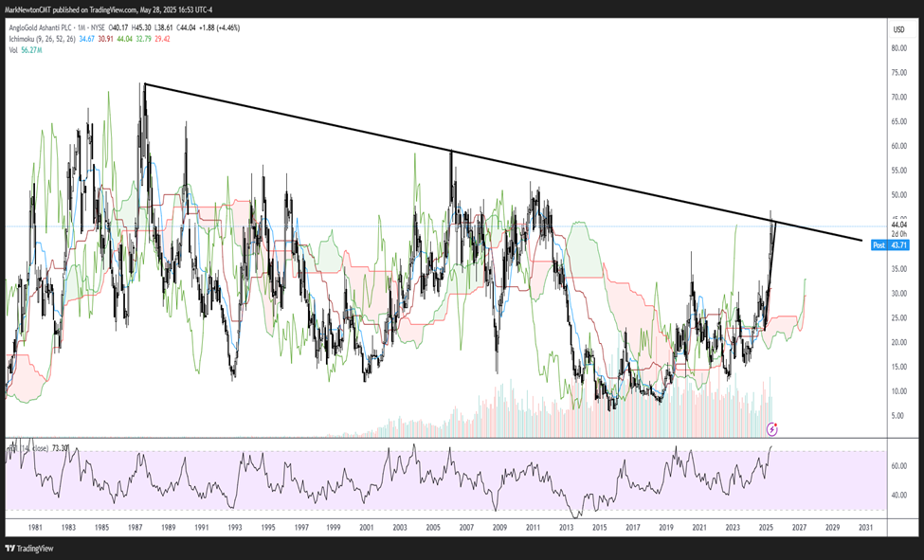
Task: Click the 1987 label on time axis
Action: coord(135,527)
